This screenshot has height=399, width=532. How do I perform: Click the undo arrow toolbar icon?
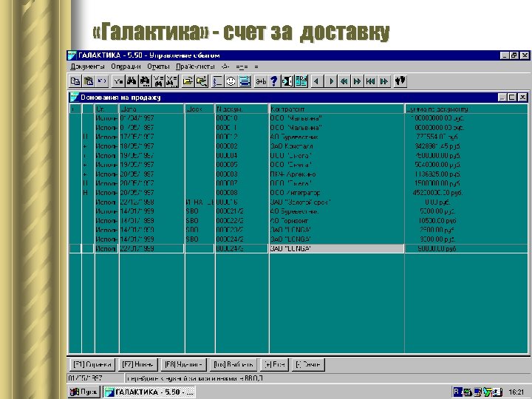(102, 81)
